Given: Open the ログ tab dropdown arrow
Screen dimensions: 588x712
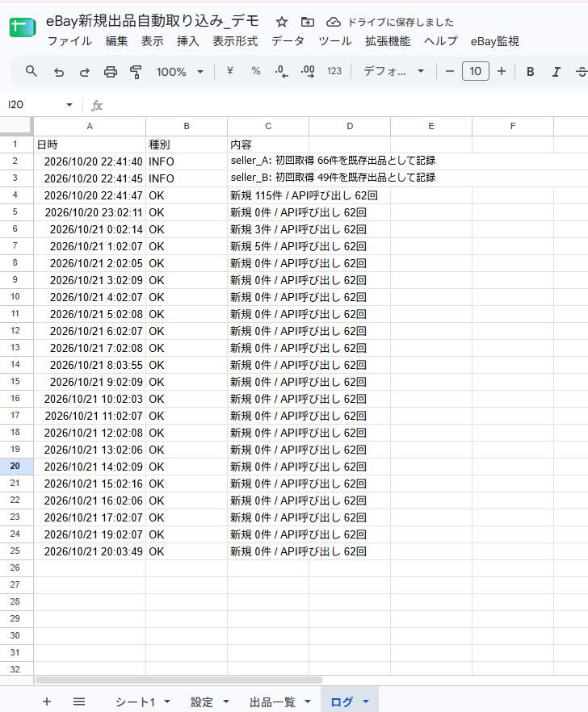Looking at the screenshot, I should [366, 702].
